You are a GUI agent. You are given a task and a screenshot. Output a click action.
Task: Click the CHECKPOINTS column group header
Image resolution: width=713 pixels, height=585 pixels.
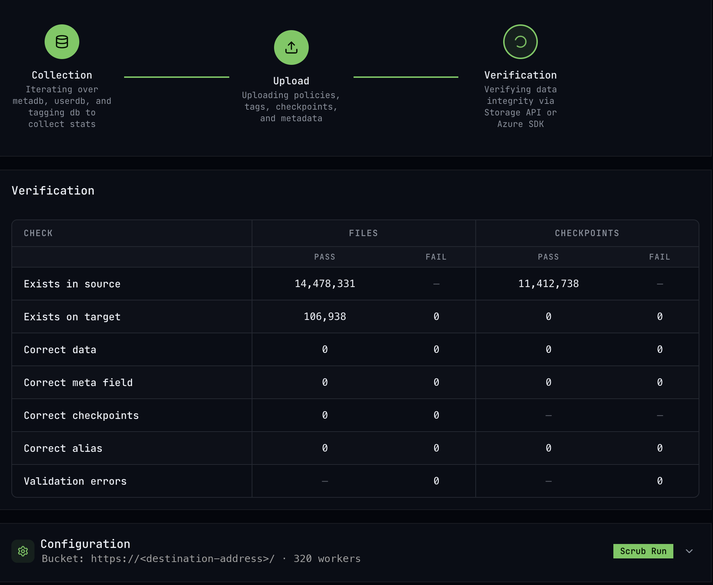tap(587, 233)
